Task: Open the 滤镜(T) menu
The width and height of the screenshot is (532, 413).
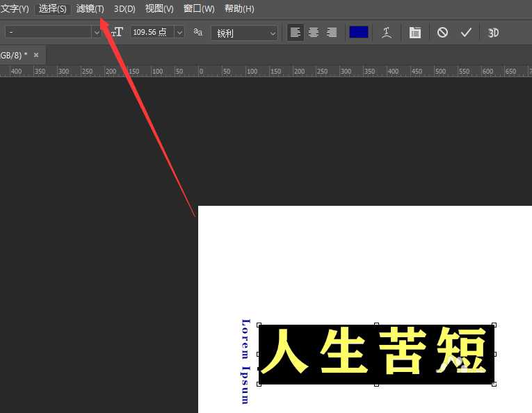Action: (90, 9)
